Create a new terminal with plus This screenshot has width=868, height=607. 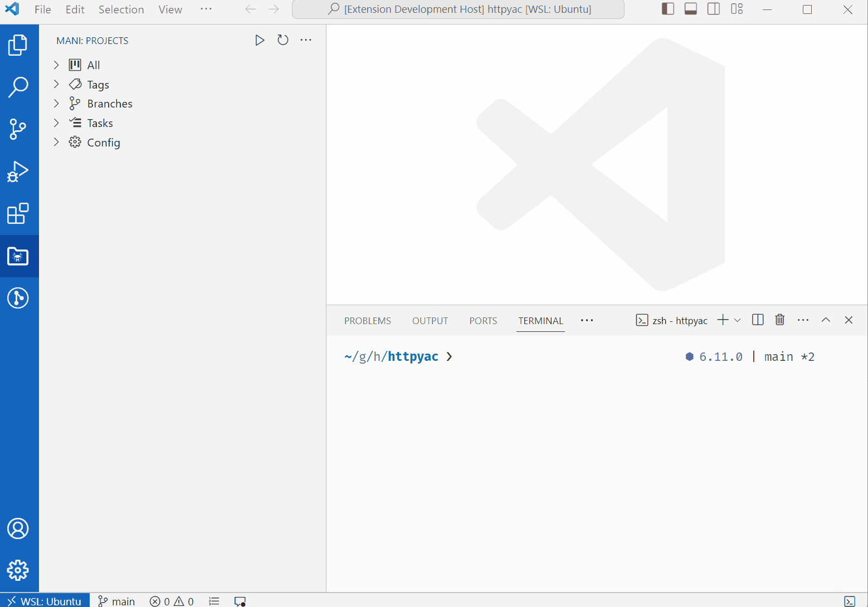(723, 320)
